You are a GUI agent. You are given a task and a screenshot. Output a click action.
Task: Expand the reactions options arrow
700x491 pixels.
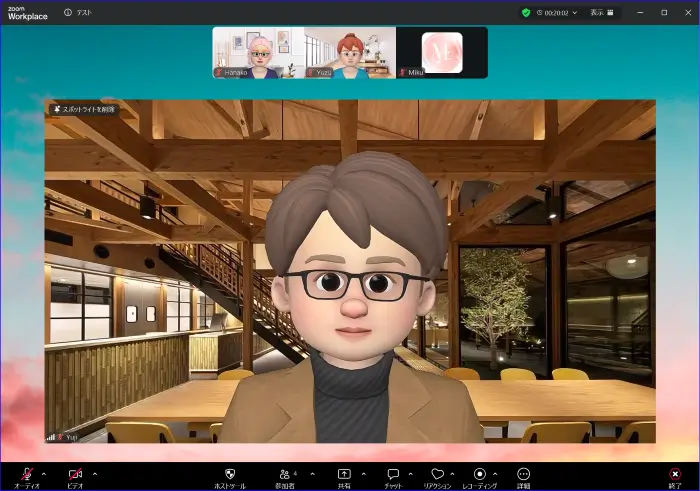coord(452,474)
